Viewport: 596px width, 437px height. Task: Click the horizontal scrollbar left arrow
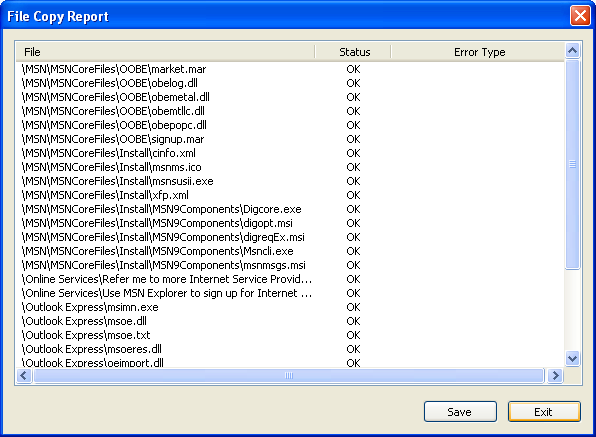click(24, 375)
